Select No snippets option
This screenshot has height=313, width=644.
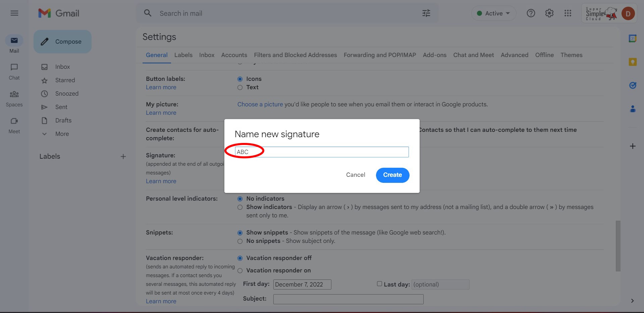(240, 241)
